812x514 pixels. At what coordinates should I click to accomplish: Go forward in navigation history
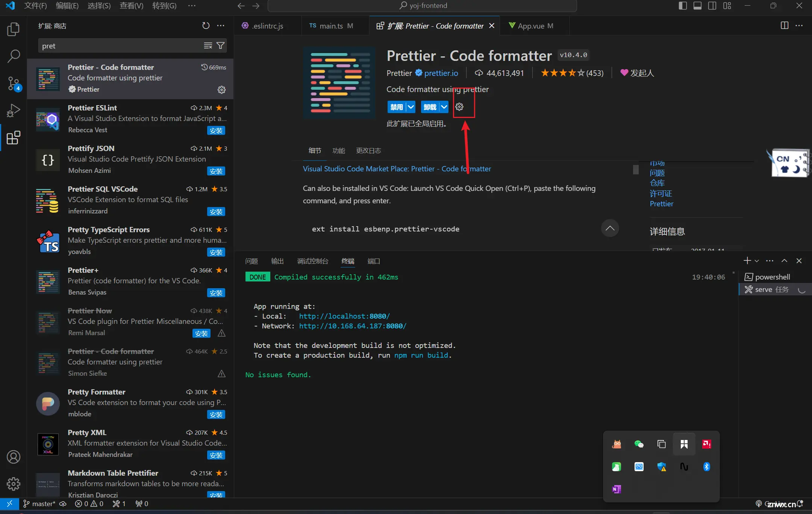[256, 6]
